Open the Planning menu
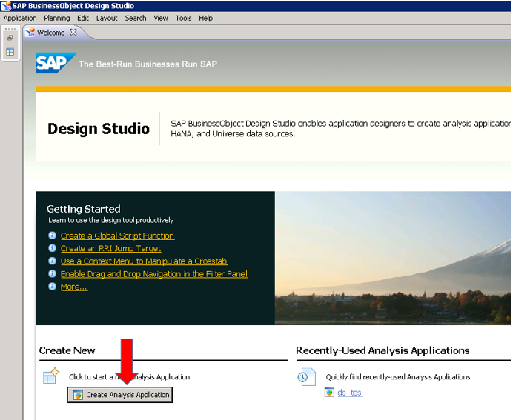Image resolution: width=513 pixels, height=420 pixels. pyautogui.click(x=57, y=18)
